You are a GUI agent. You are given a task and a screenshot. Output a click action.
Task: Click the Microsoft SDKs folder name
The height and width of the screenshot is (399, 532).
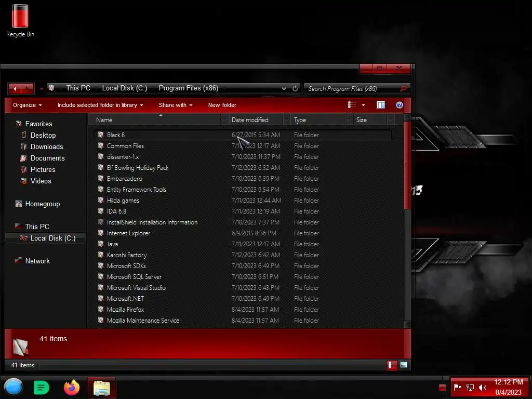point(126,265)
